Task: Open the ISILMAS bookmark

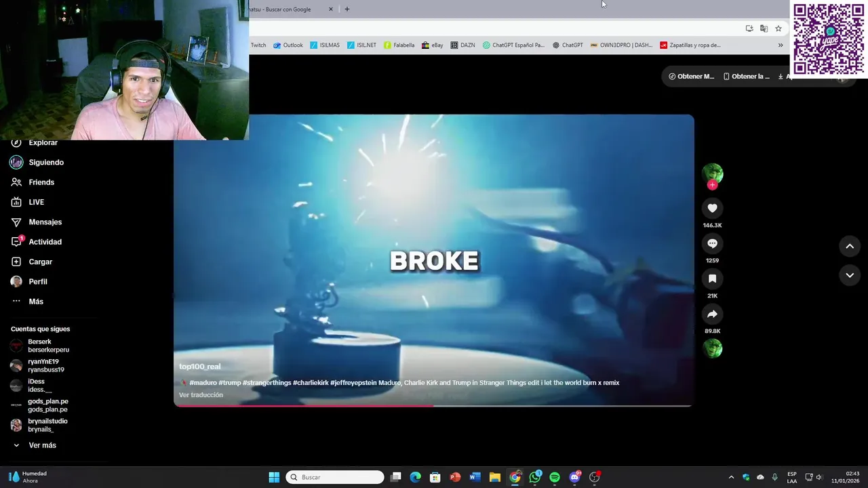Action: 325,45
